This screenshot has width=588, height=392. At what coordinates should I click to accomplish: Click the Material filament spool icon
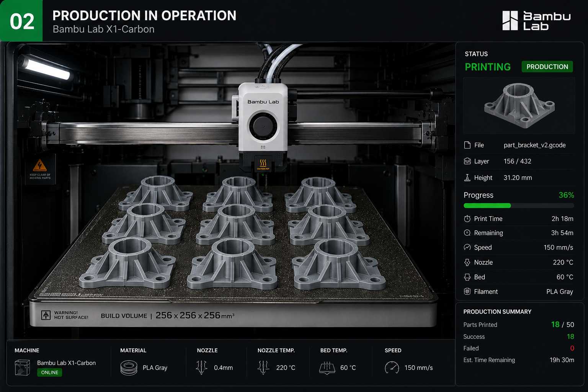click(129, 368)
